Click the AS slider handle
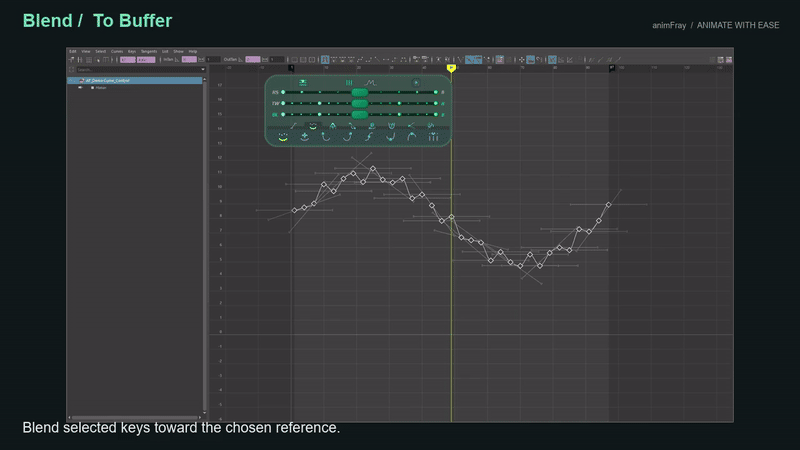The image size is (800, 450). click(x=360, y=92)
